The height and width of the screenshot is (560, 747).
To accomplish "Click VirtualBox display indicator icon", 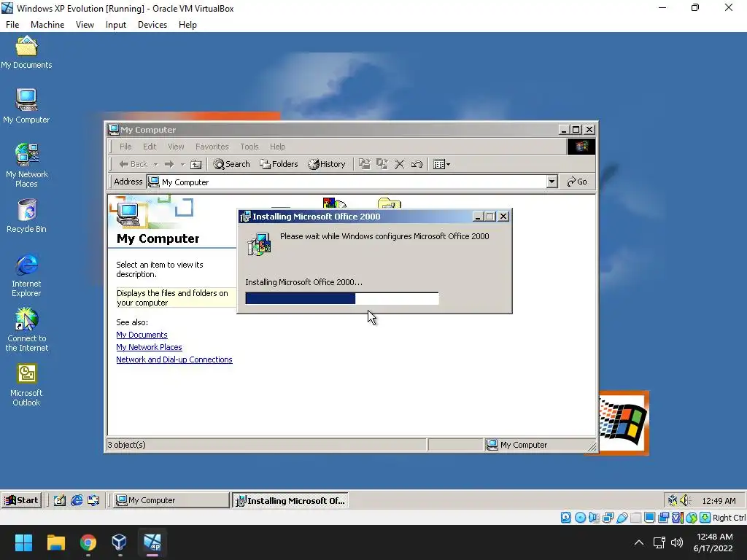I will click(x=649, y=517).
